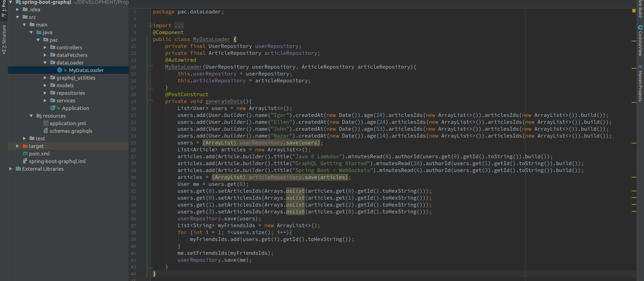Click the yellow inspection status indicator
The height and width of the screenshot is (281, 644).
click(x=634, y=11)
